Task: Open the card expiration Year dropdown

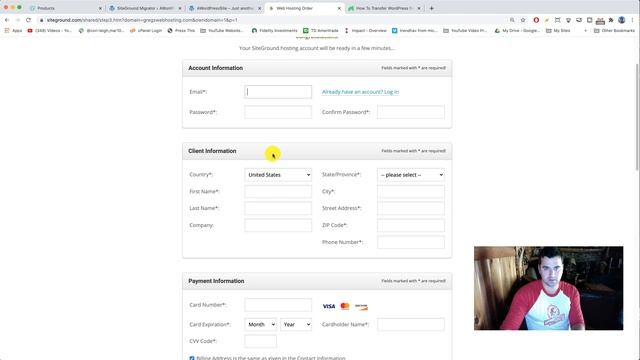Action: tap(296, 324)
